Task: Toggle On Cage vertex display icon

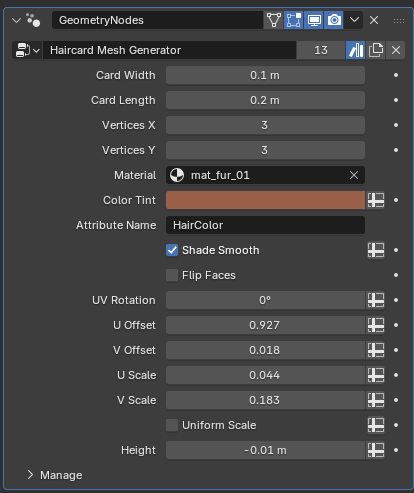Action: [274, 20]
